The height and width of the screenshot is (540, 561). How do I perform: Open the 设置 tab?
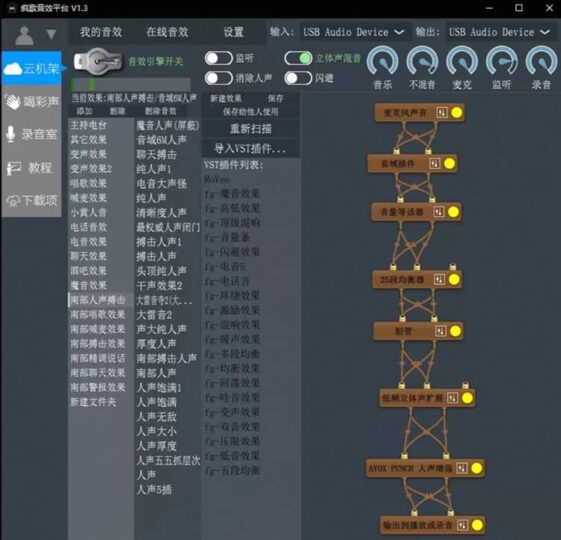234,32
